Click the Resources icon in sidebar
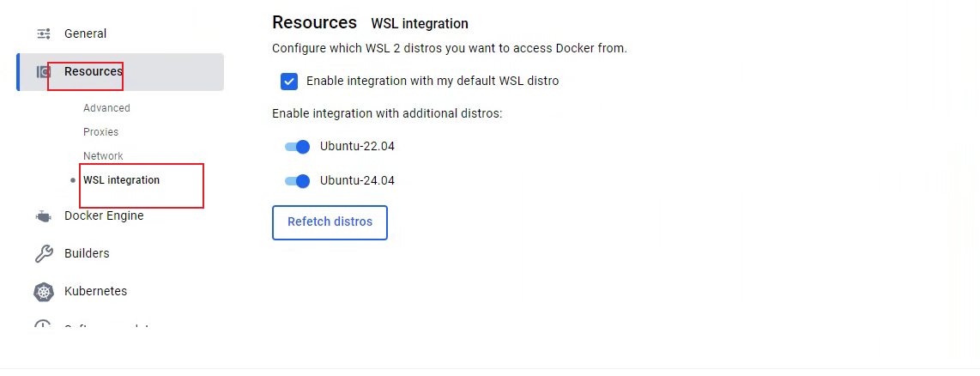The image size is (980, 376). pos(43,72)
